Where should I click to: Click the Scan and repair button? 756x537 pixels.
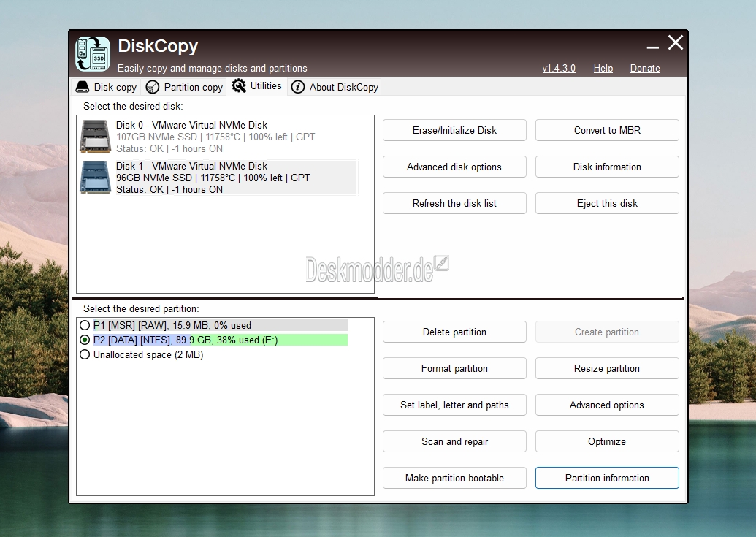click(x=454, y=441)
